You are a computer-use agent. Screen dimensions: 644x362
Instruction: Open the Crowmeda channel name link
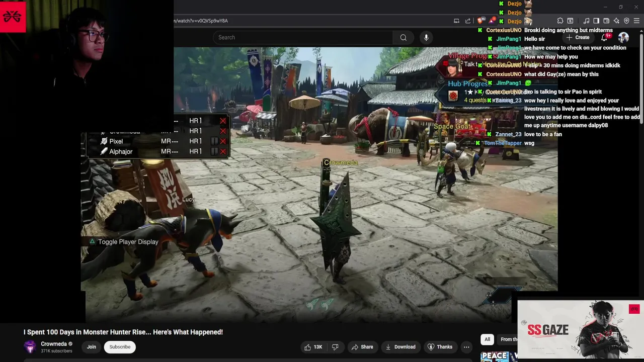(x=54, y=344)
